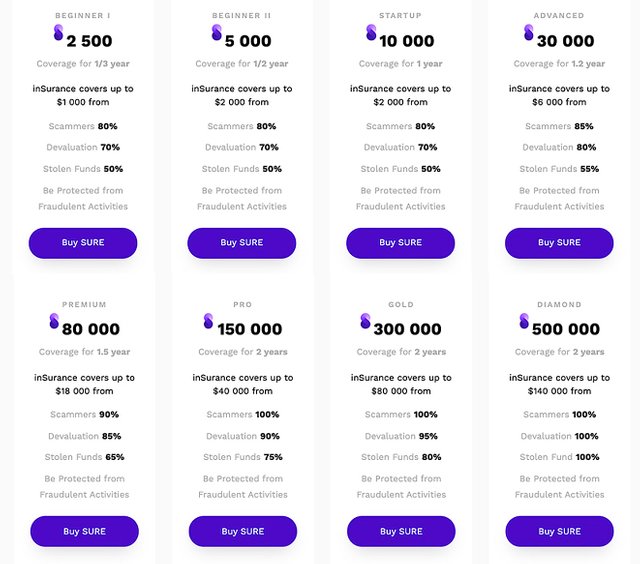
Task: Click the token icon beside 150 000
Action: pos(209,321)
